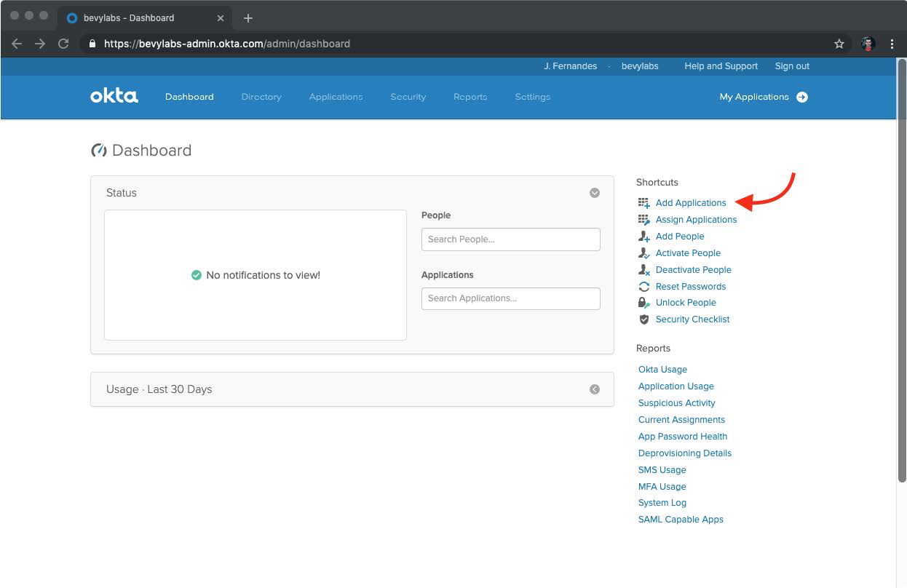Open a new browser tab
This screenshot has width=907, height=588.
[247, 18]
